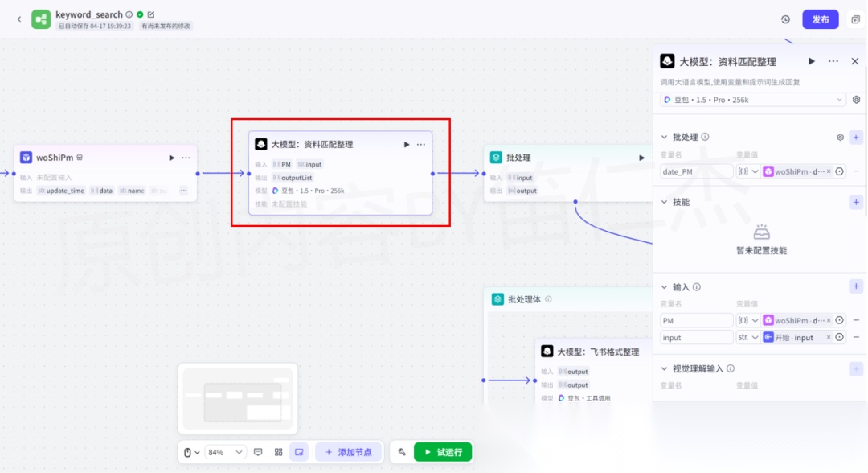Click the keyword_search workflow logo icon

pyautogui.click(x=41, y=19)
